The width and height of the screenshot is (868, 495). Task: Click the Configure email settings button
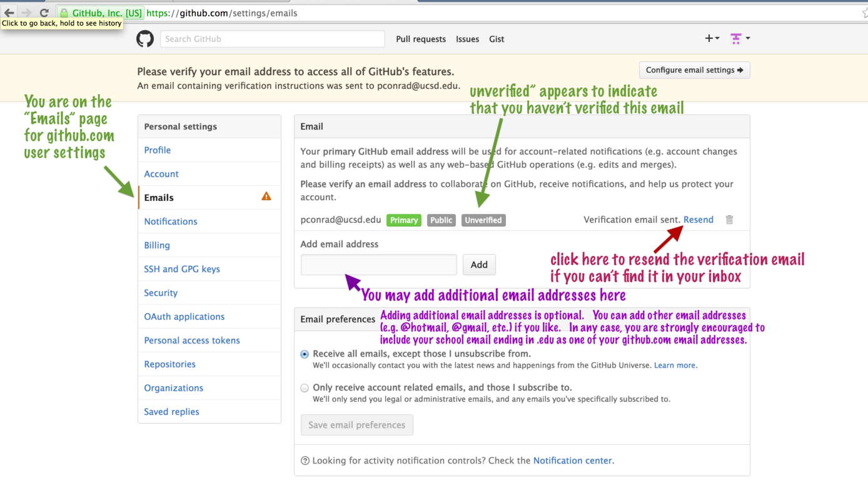(x=694, y=70)
